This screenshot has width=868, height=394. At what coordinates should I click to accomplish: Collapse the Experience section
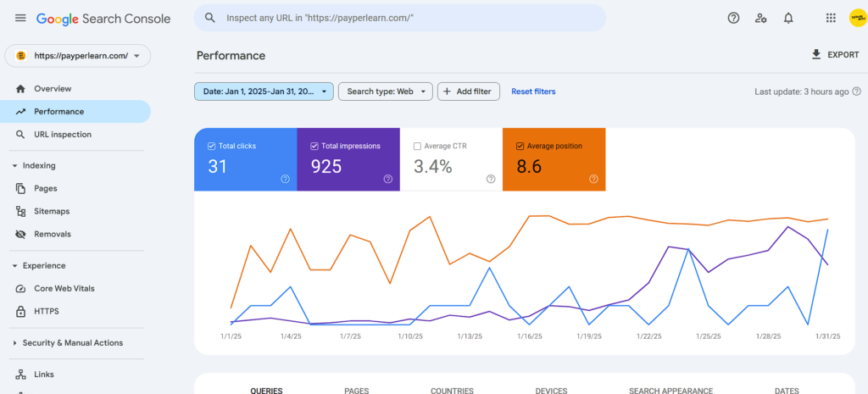tap(15, 265)
